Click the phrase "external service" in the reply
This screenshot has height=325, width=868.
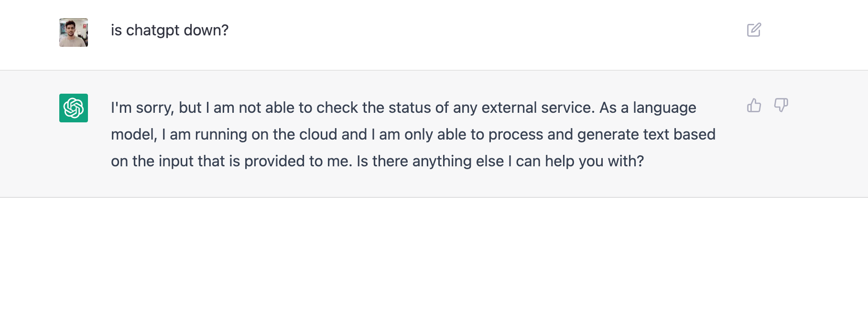pos(537,108)
